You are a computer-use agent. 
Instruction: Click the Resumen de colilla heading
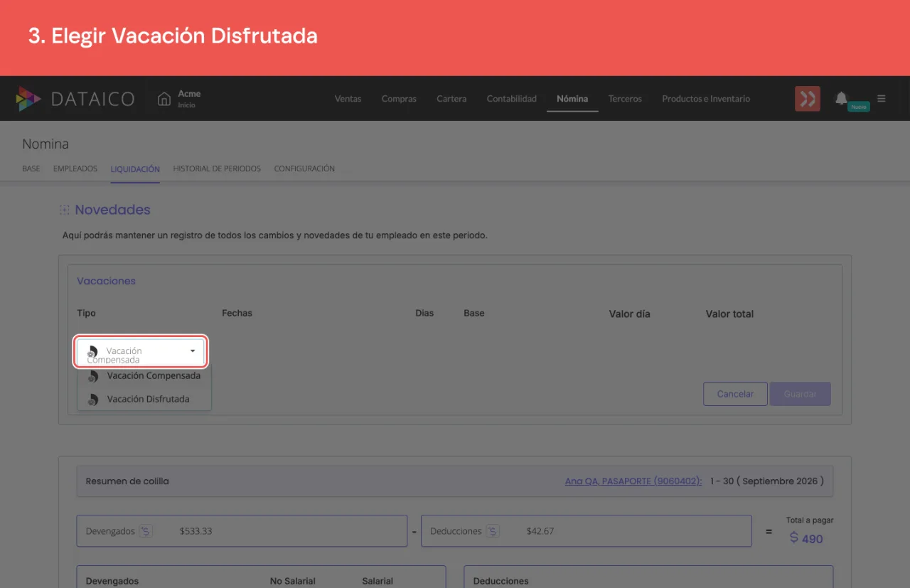click(x=127, y=481)
